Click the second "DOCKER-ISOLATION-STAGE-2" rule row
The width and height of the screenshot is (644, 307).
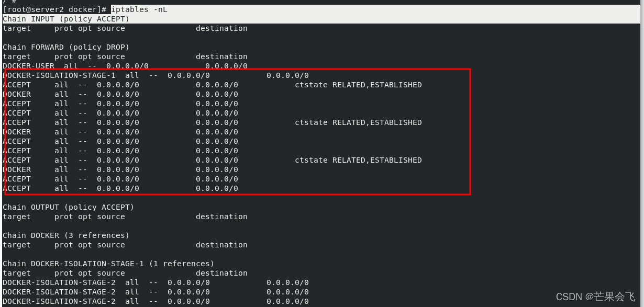(156, 292)
